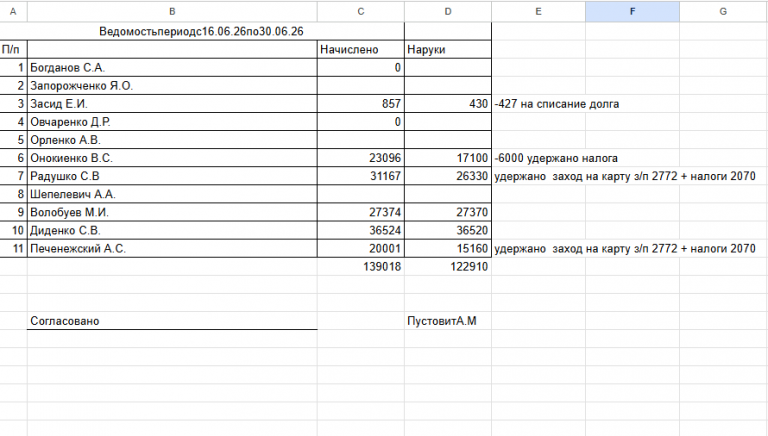This screenshot has height=436, width=768.
Task: Click accrued value 20001
Action: (x=360, y=249)
